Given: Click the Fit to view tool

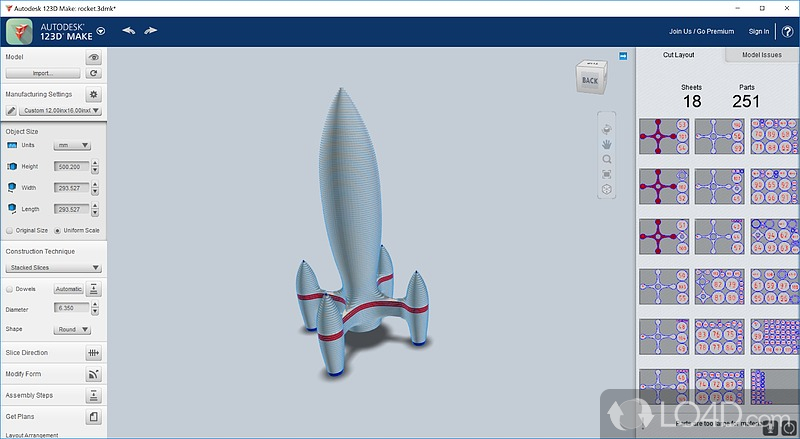Looking at the screenshot, I should click(x=607, y=175).
